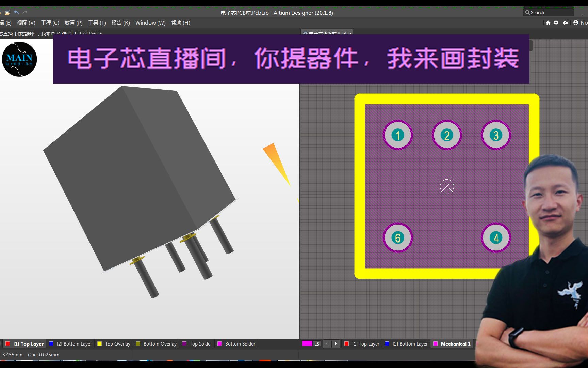Image resolution: width=588 pixels, height=368 pixels.
Task: Open the 报告 (R) menu
Action: [x=120, y=22]
